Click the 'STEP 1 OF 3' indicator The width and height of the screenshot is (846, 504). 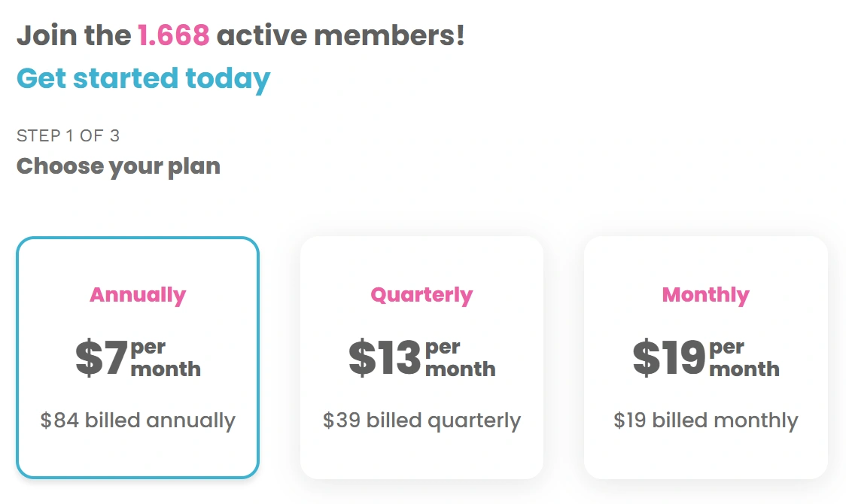click(68, 136)
